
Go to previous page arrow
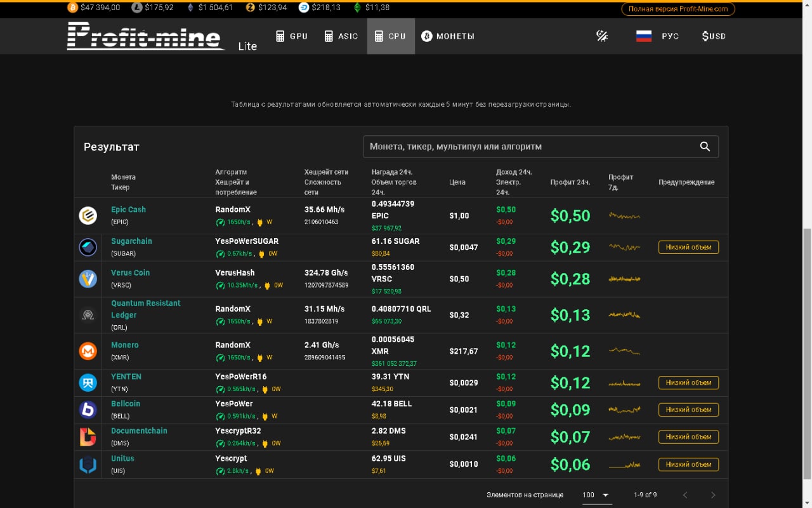(x=685, y=495)
